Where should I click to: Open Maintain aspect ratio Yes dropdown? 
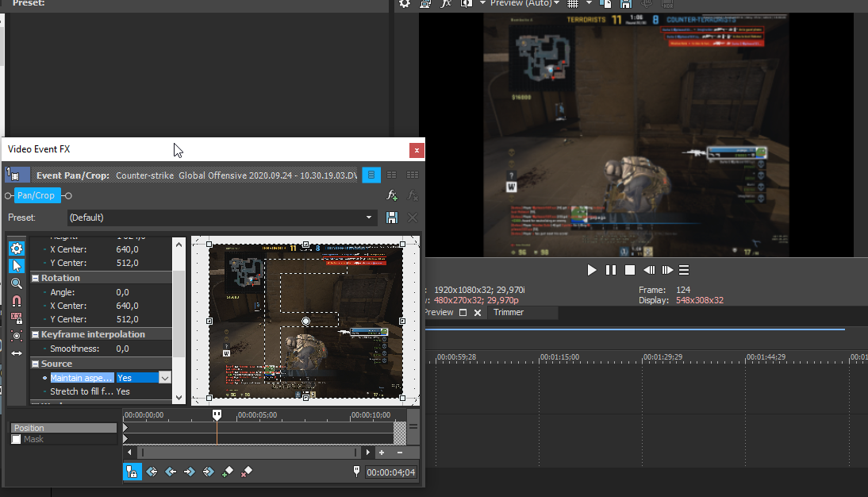click(164, 378)
